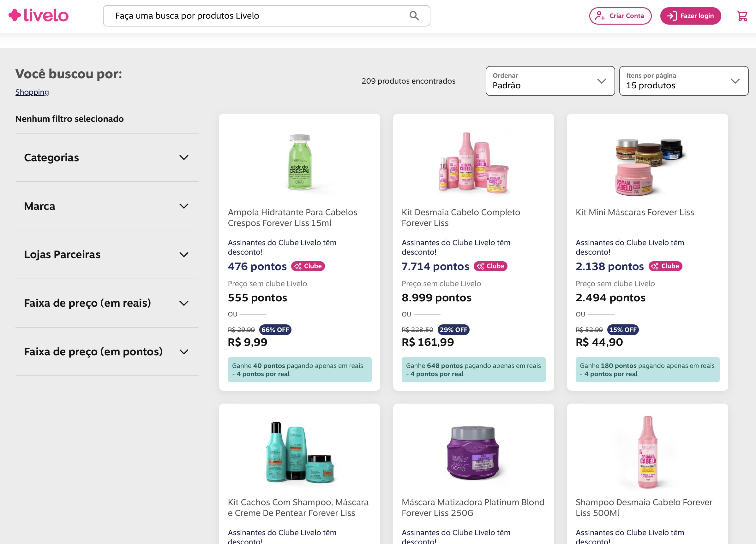Click the crossed-out R$ 52,99 price
Screen dimensions: 756x544
pyautogui.click(x=589, y=330)
